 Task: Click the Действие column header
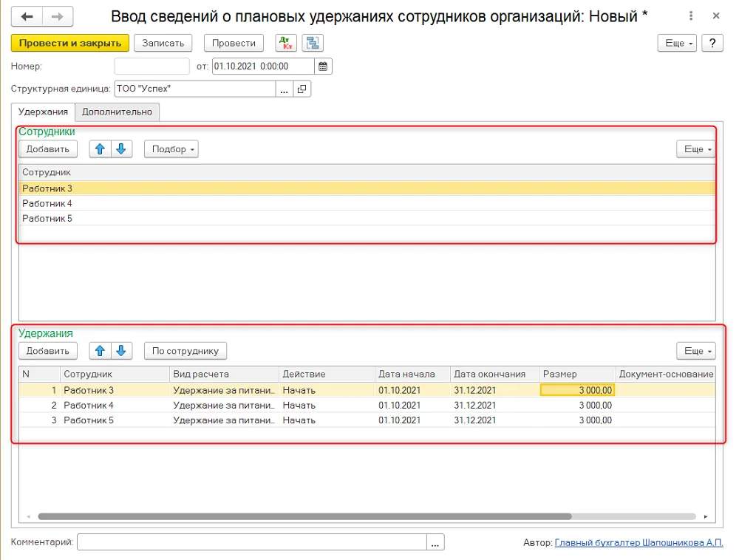pyautogui.click(x=327, y=374)
